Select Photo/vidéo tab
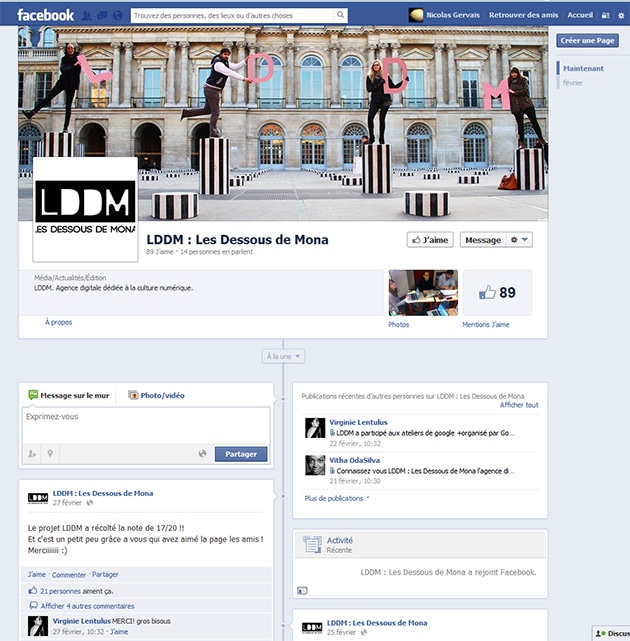The width and height of the screenshot is (630, 641). (x=156, y=395)
